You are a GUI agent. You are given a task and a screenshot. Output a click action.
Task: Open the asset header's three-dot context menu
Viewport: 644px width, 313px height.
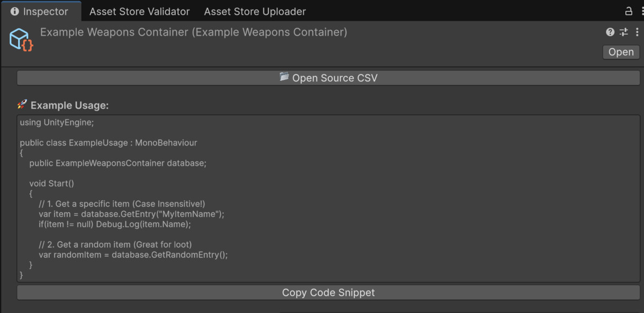pyautogui.click(x=636, y=32)
